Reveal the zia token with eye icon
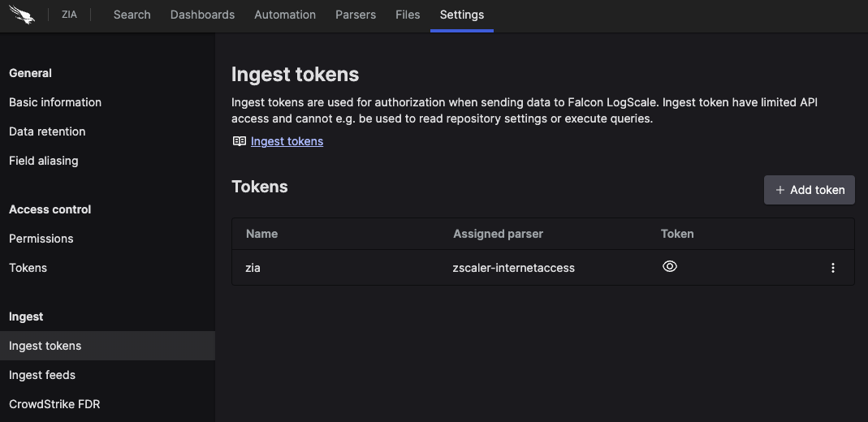The image size is (868, 422). pyautogui.click(x=670, y=266)
